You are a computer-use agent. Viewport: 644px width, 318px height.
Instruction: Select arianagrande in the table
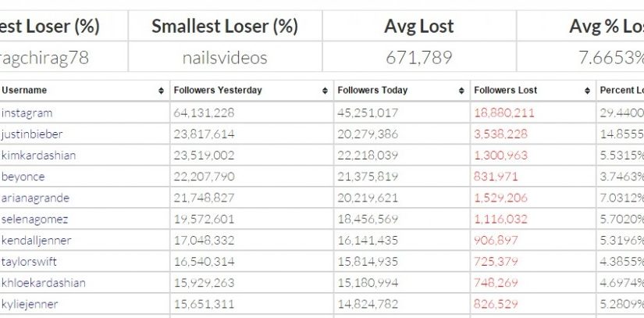click(35, 198)
